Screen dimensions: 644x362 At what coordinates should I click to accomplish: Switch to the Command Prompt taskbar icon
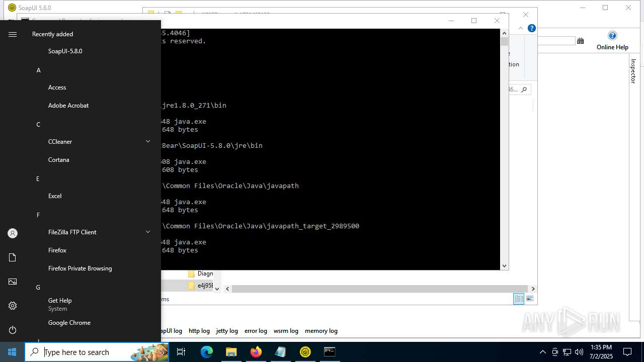330,352
